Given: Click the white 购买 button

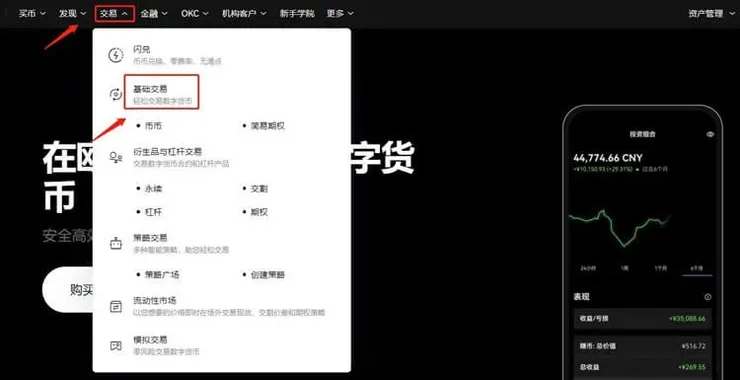Looking at the screenshot, I should tap(67, 290).
